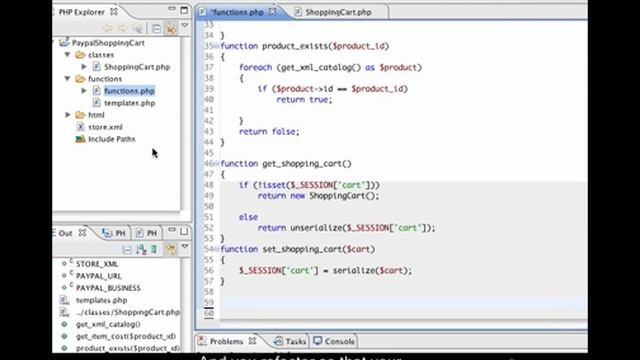The height and width of the screenshot is (360, 640).
Task: Maximize the Outline panel
Action: point(184,232)
